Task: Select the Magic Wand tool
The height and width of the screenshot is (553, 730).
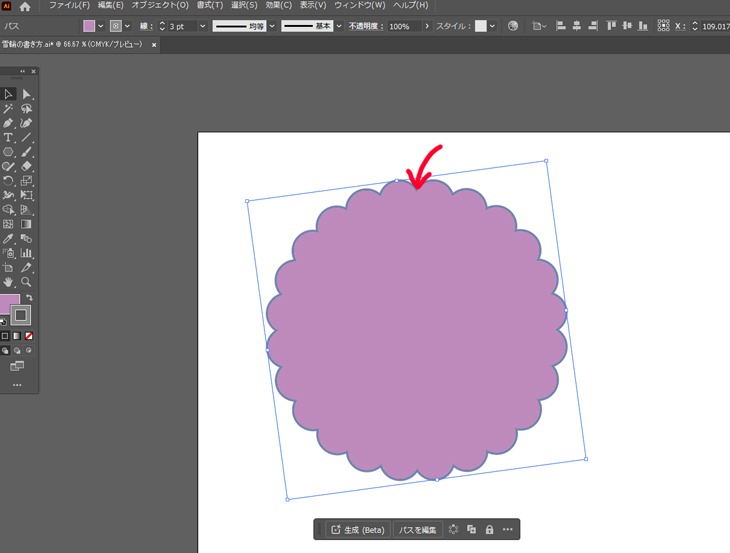Action: pyautogui.click(x=8, y=108)
